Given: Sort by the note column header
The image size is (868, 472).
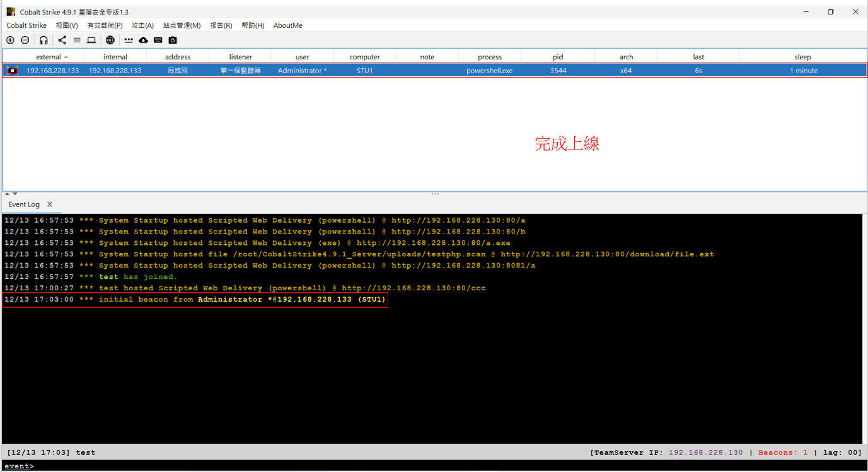Looking at the screenshot, I should coord(427,57).
